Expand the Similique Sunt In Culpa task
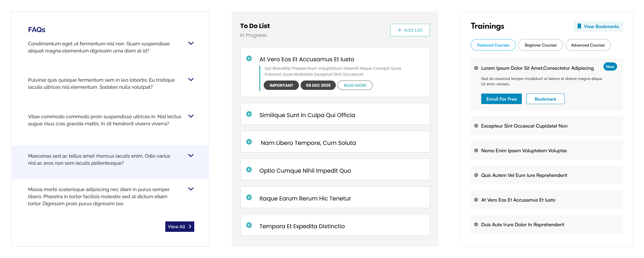This screenshot has height=258, width=644. 249,114
